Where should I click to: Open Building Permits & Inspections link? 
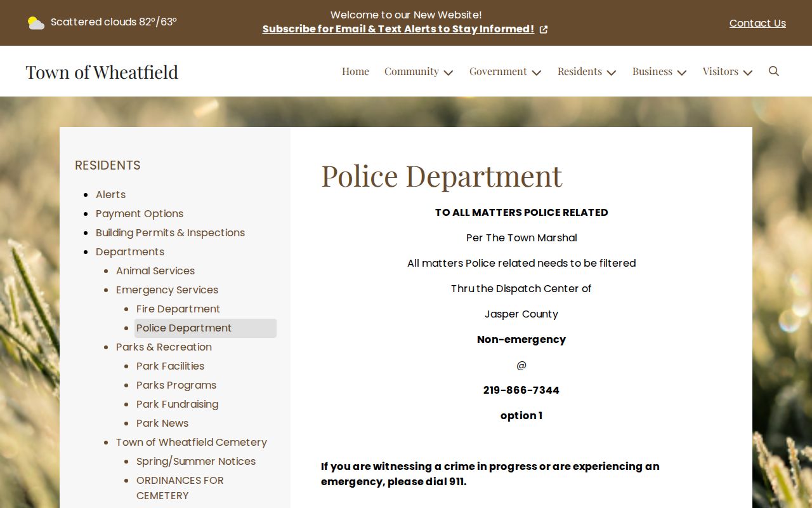coord(170,232)
